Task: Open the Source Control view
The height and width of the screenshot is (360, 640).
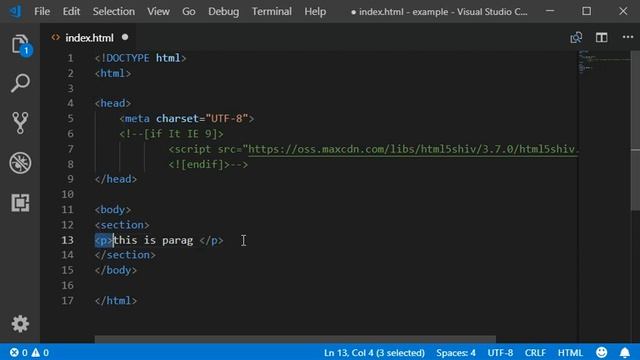Action: tap(20, 123)
